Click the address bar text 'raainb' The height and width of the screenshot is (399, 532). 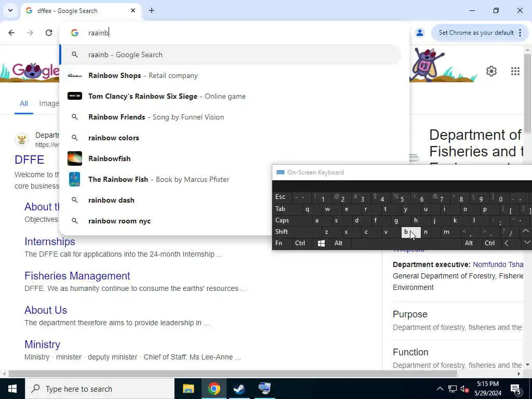[98, 33]
